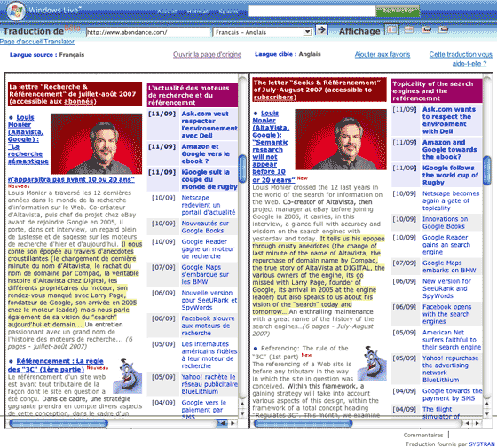Viewport: 497px width, 448px height.
Task: Open the Accueil menu item
Action: 167,11
